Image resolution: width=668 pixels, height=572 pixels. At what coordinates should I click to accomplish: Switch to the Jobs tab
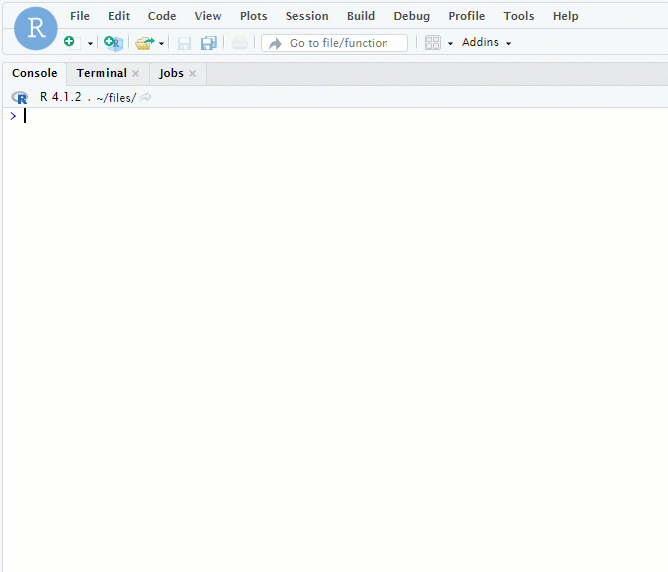pyautogui.click(x=171, y=73)
